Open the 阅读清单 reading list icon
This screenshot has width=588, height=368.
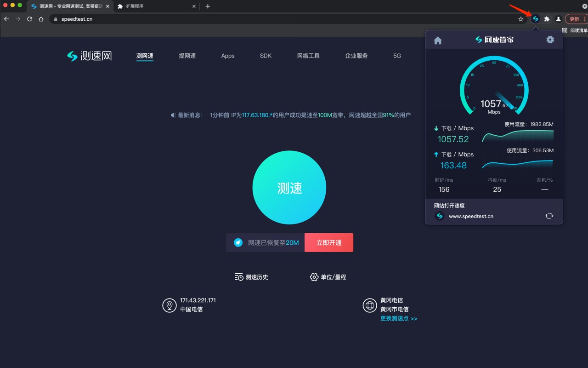(565, 30)
